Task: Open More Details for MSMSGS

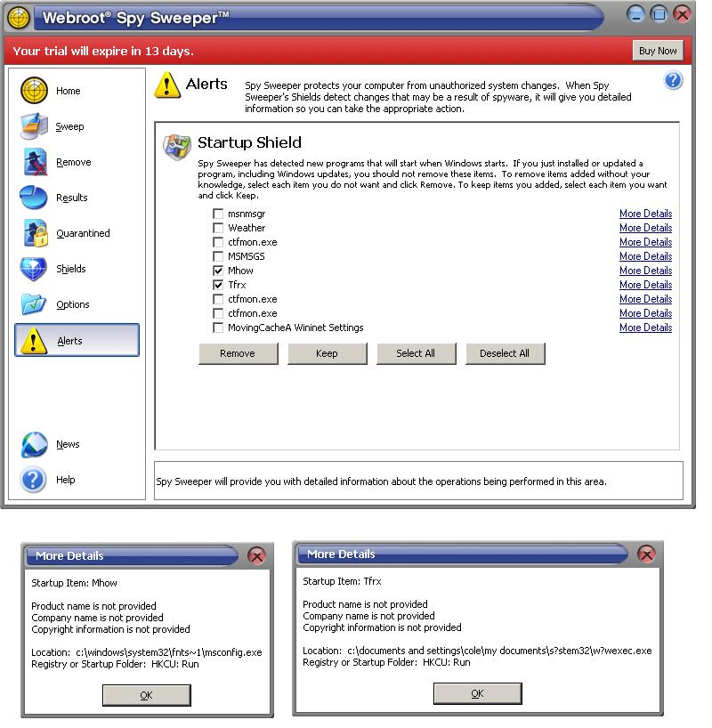Action: click(x=645, y=256)
